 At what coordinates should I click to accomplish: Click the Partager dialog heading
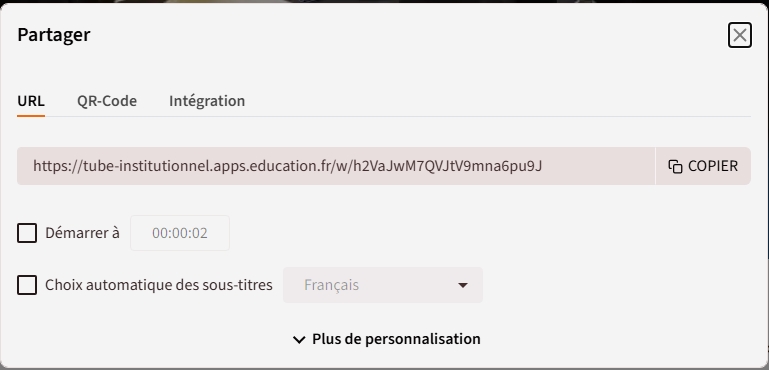click(x=54, y=35)
